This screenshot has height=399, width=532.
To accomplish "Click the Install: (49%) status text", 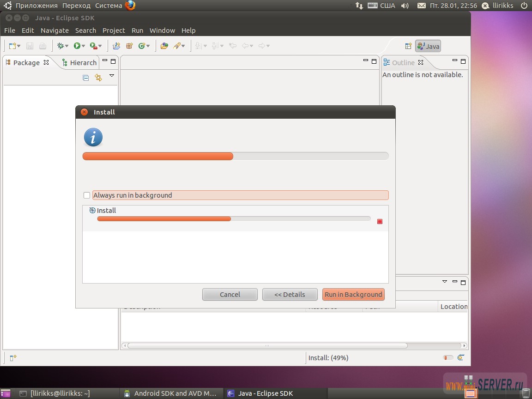I will point(328,357).
